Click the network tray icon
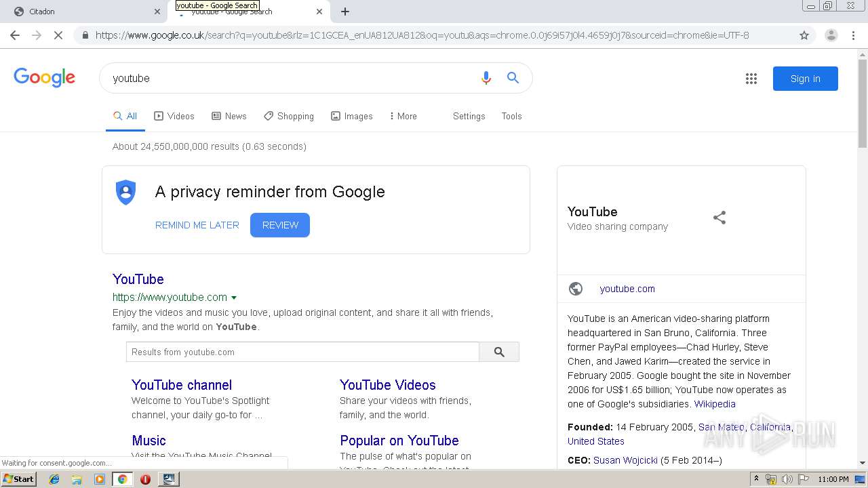868x488 pixels. coord(772,479)
